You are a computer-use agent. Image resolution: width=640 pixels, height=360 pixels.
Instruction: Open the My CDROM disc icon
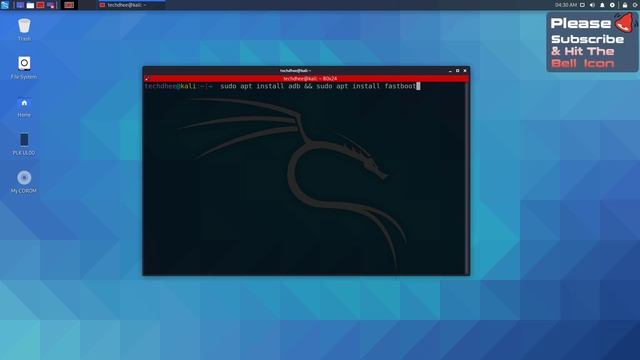point(24,182)
